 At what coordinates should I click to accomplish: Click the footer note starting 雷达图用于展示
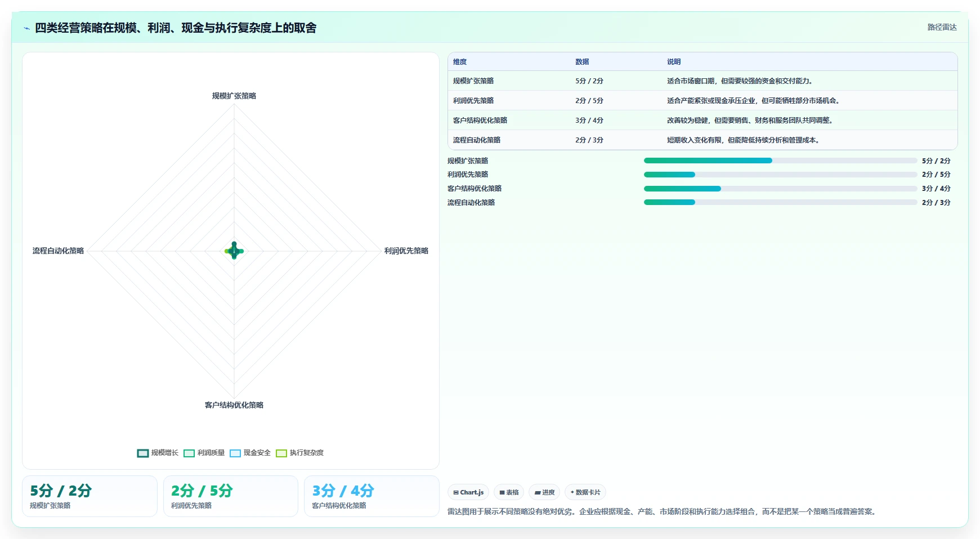[663, 512]
